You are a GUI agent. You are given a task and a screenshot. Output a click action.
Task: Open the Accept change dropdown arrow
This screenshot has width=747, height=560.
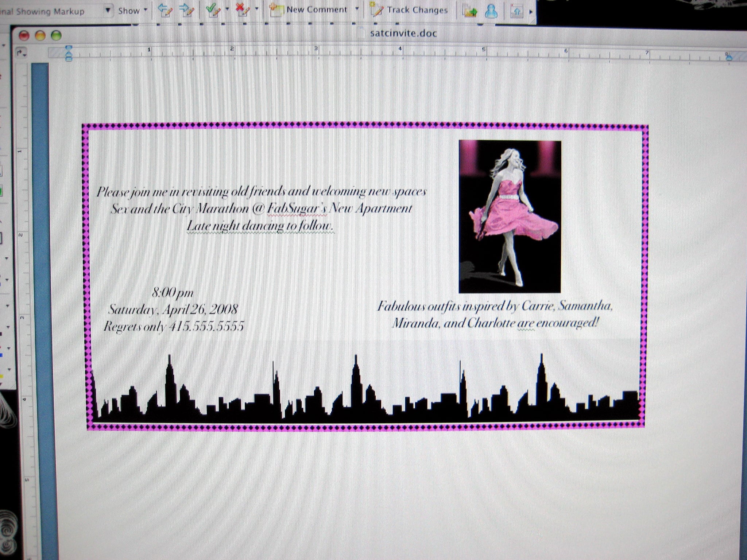point(228,9)
